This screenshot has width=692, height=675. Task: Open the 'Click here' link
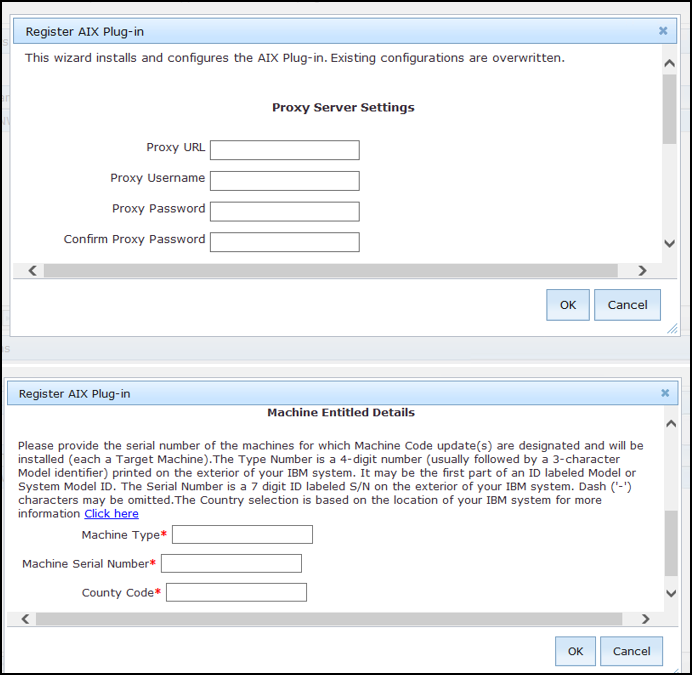coord(112,514)
